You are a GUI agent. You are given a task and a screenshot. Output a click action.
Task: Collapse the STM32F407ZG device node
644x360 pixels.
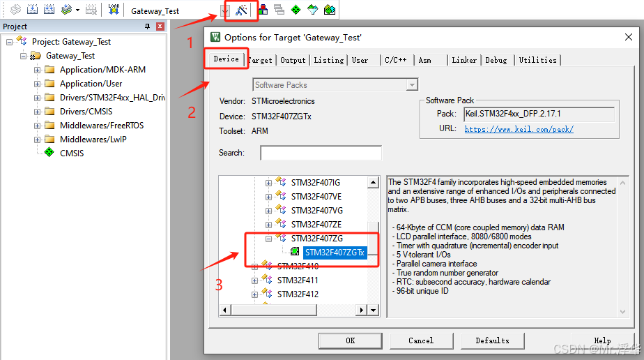[268, 239]
